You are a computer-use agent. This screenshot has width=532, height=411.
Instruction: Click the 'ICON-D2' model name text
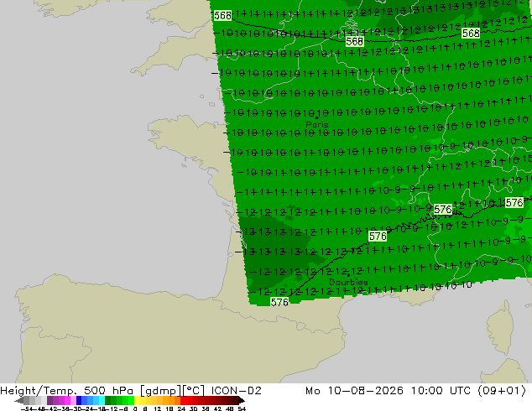236,391
